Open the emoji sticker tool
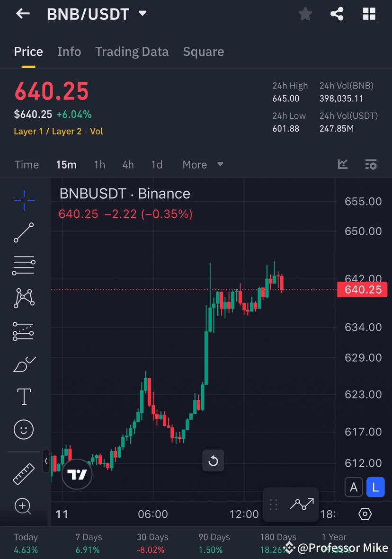The width and height of the screenshot is (392, 559). point(24,429)
